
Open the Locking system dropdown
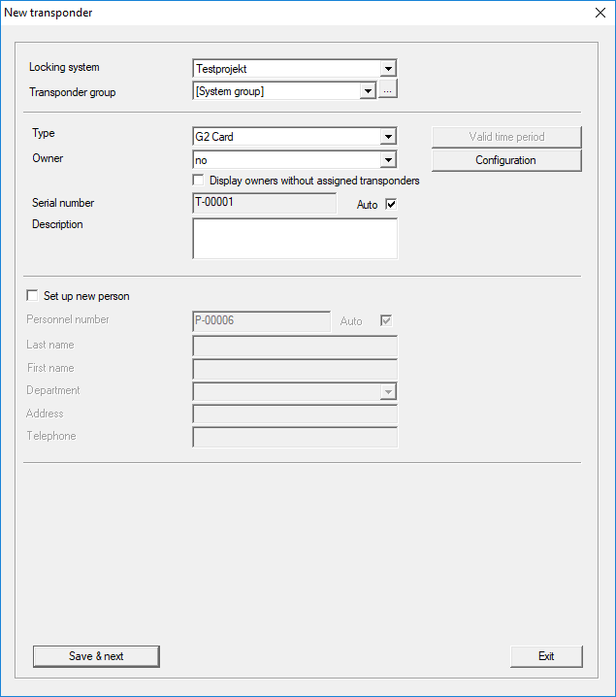coord(388,69)
